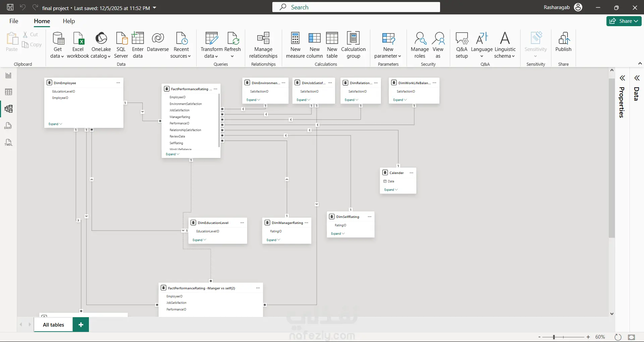This screenshot has height=342, width=644.
Task: Select Date field in Calender table
Action: (x=391, y=181)
